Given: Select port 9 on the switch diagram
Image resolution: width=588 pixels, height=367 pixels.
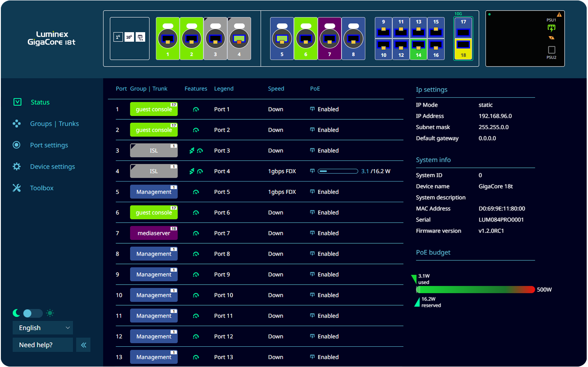Looking at the screenshot, I should (x=383, y=28).
